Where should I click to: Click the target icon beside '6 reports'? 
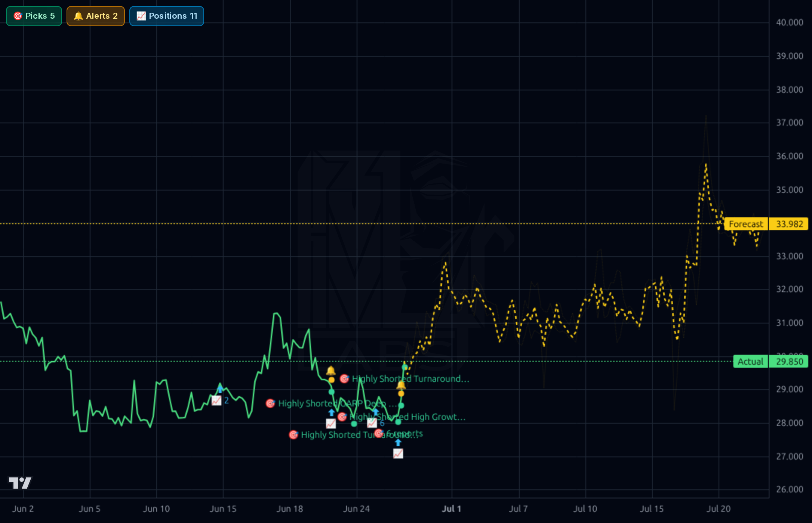379,433
